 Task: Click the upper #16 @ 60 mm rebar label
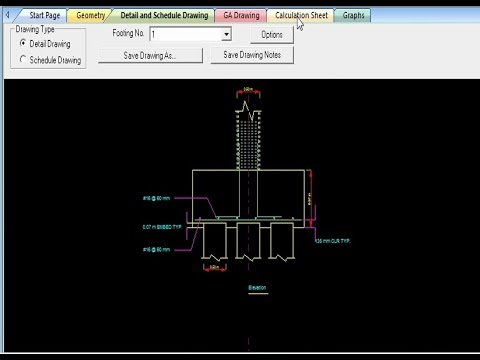click(x=157, y=198)
